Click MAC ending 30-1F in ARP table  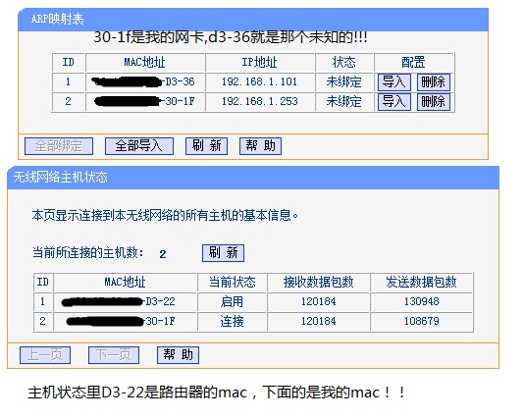[144, 101]
